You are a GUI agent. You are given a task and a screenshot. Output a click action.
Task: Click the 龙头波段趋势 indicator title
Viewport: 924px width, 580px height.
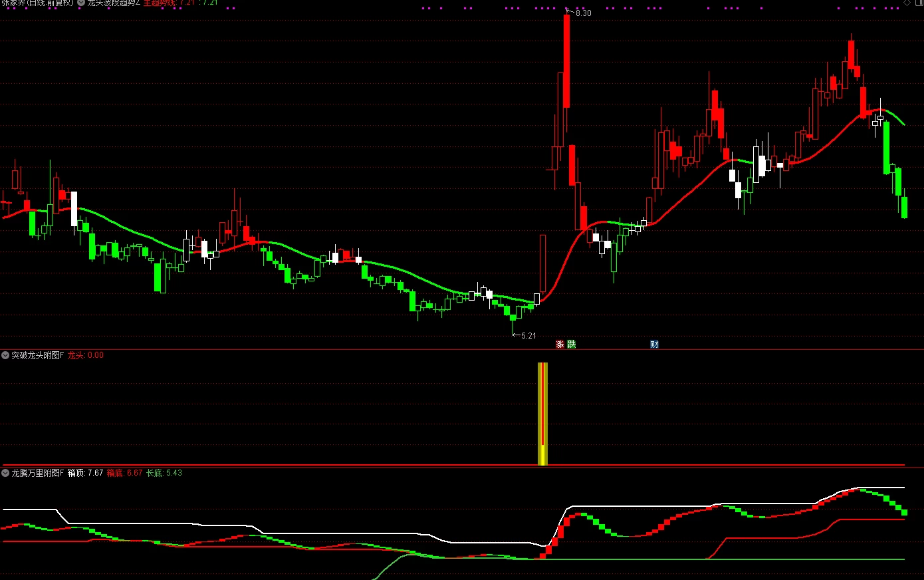(x=114, y=3)
